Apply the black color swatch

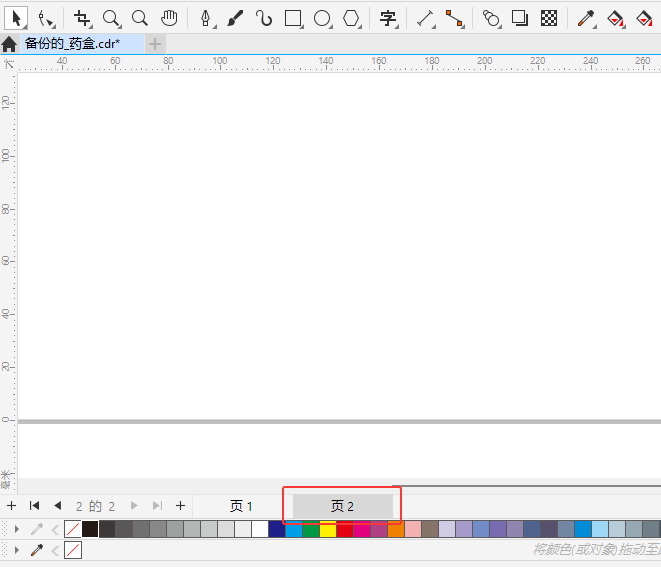tap(90, 529)
